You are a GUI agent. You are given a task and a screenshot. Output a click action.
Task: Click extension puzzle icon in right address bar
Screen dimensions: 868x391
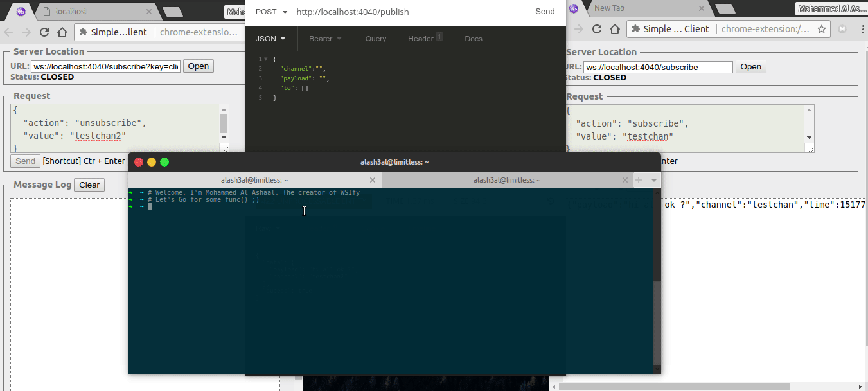coord(635,29)
